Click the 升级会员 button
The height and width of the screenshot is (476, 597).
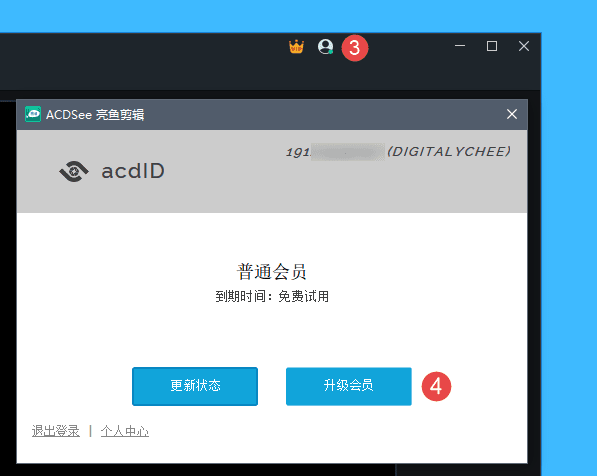point(349,386)
